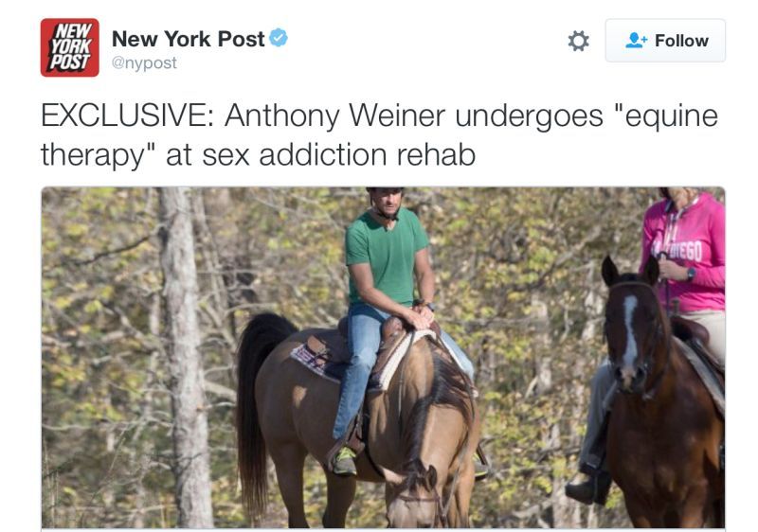This screenshot has height=532, width=758.
Task: Open the gear settings menu
Action: (578, 41)
